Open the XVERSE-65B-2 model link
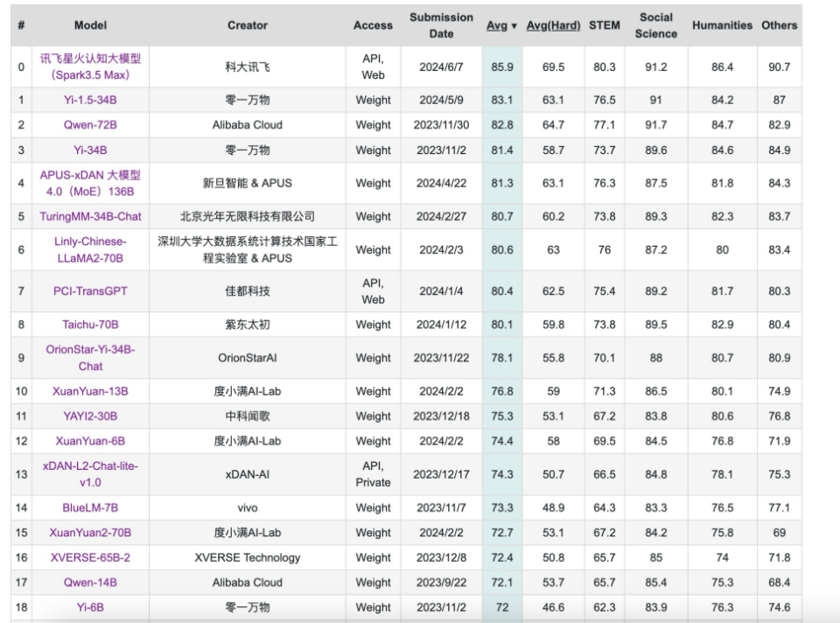The height and width of the screenshot is (623, 840). click(x=88, y=557)
